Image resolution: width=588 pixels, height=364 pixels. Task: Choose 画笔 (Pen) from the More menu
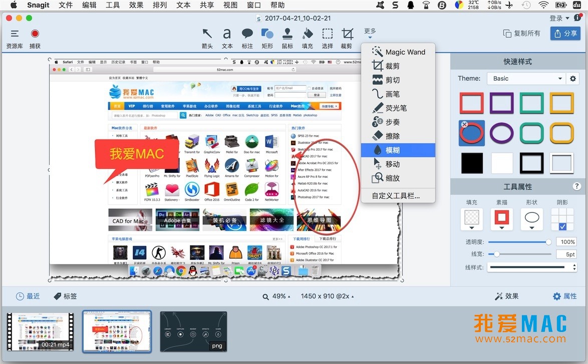click(x=398, y=94)
